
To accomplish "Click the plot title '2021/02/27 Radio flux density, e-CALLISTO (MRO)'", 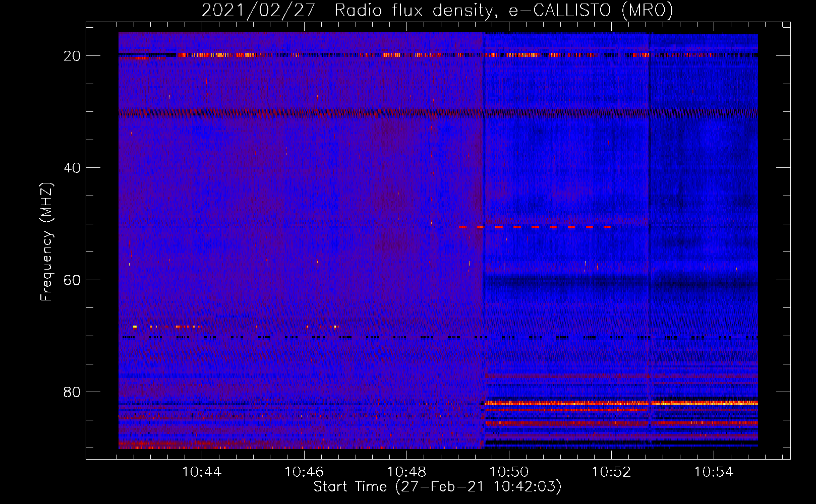I will click(437, 10).
